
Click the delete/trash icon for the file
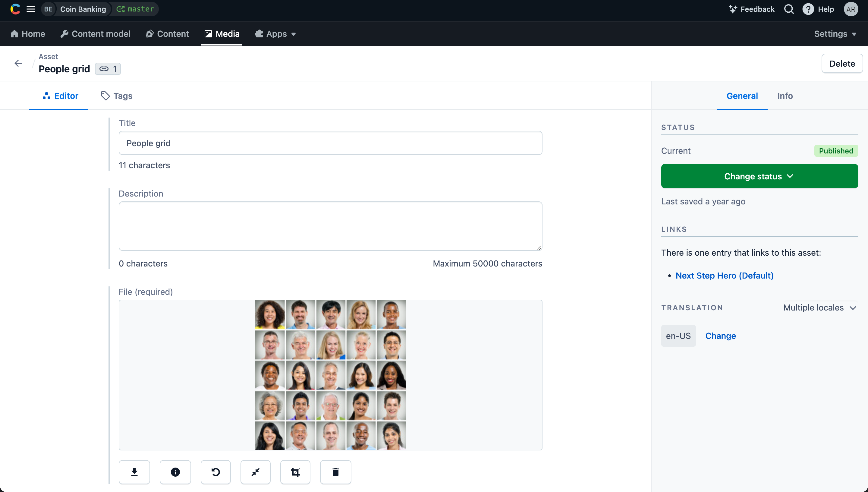pyautogui.click(x=336, y=472)
